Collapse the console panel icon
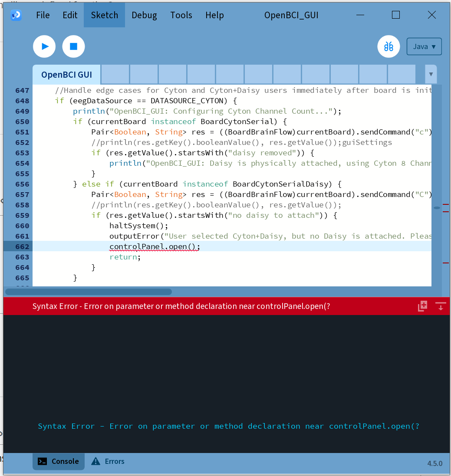 coord(441,306)
